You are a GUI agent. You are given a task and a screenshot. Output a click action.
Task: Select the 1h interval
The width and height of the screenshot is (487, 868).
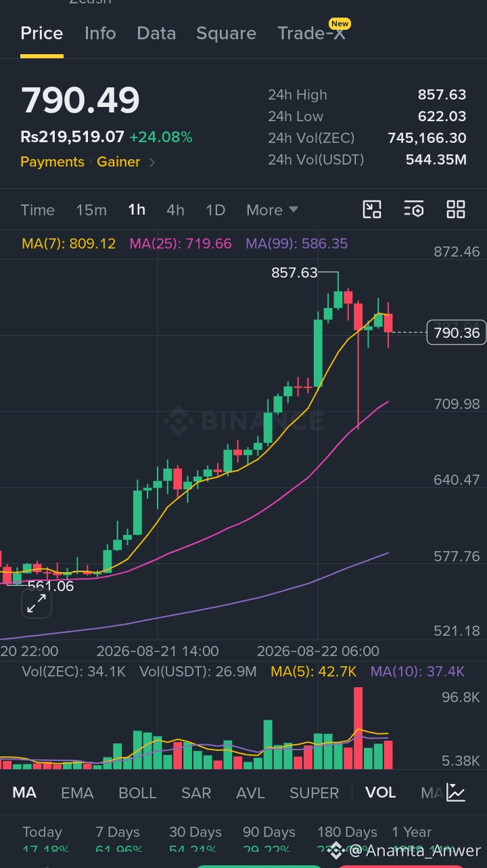[137, 210]
